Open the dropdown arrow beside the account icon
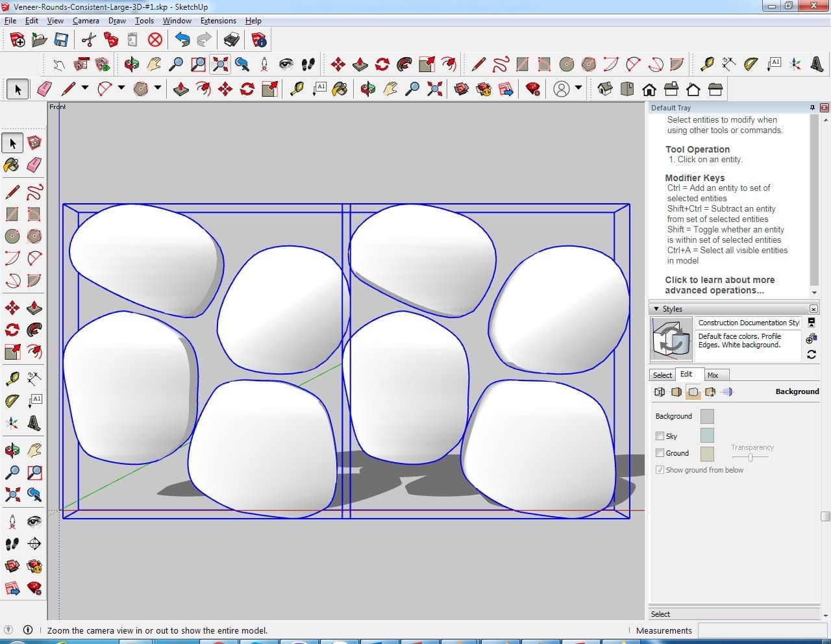831x644 pixels. coord(578,88)
